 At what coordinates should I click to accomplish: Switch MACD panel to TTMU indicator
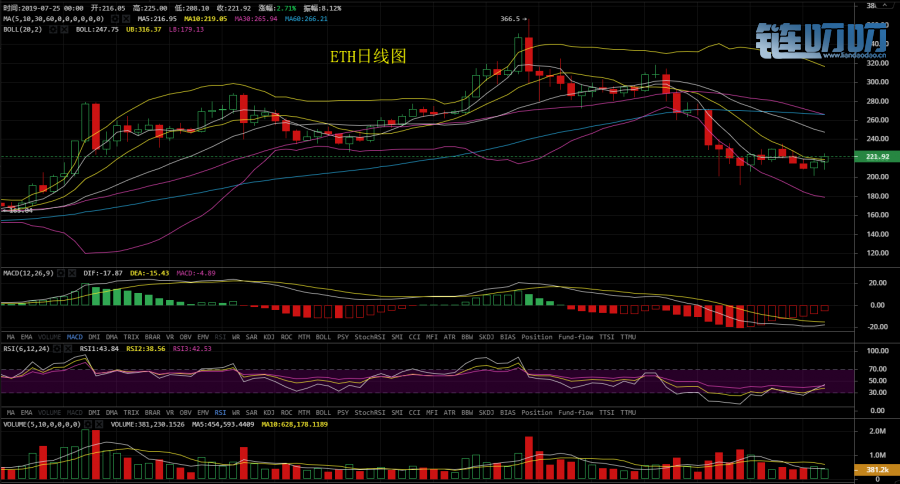click(628, 337)
